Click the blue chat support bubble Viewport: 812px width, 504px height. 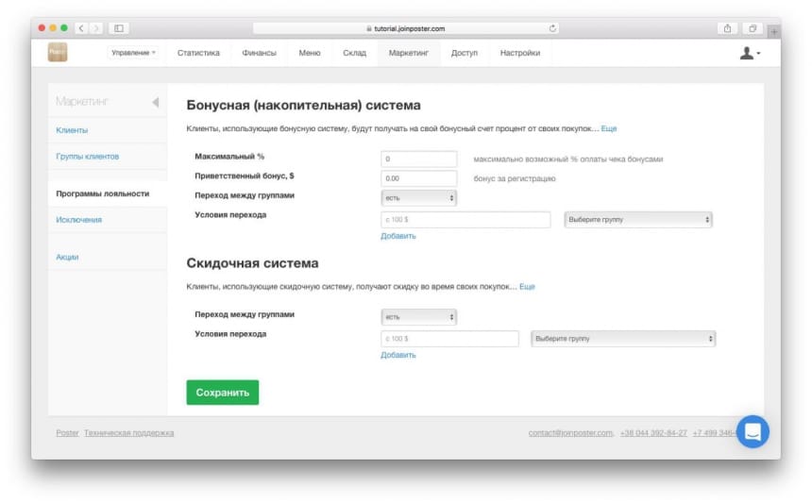point(753,431)
